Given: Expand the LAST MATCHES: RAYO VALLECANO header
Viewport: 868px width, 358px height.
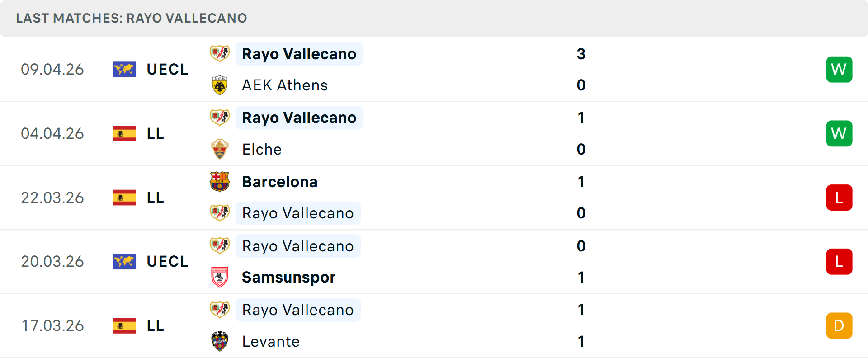Looking at the screenshot, I should [131, 18].
